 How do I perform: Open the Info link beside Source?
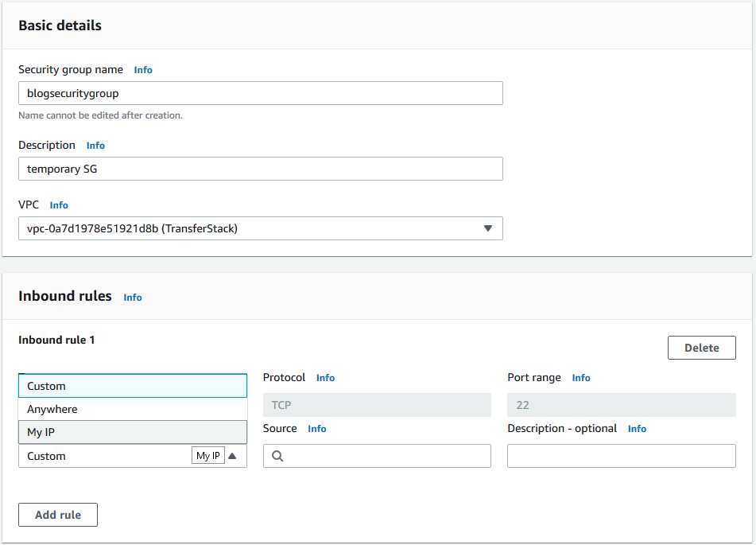coord(316,428)
